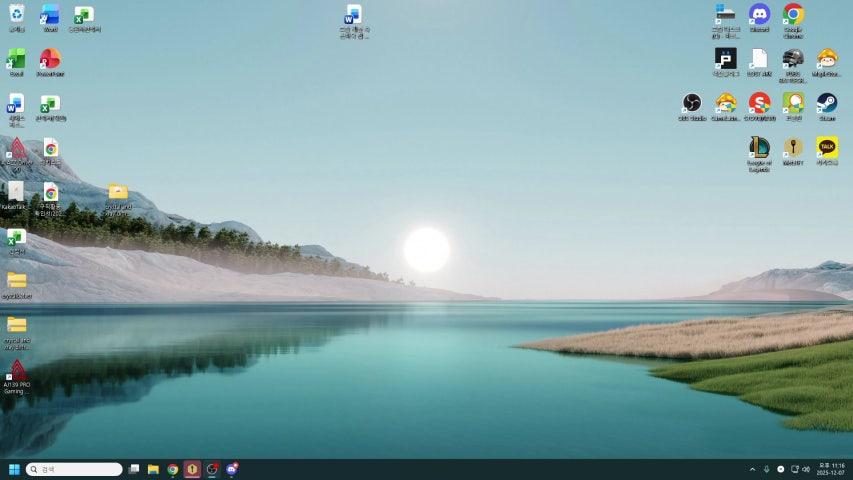Select the OBS Studio desktop icon
The height and width of the screenshot is (480, 853).
click(691, 103)
